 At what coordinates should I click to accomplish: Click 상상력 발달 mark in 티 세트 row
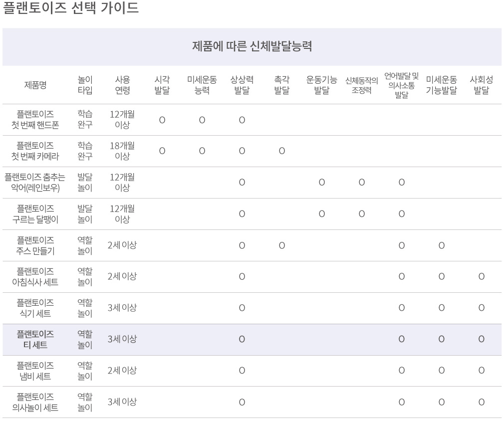242,339
